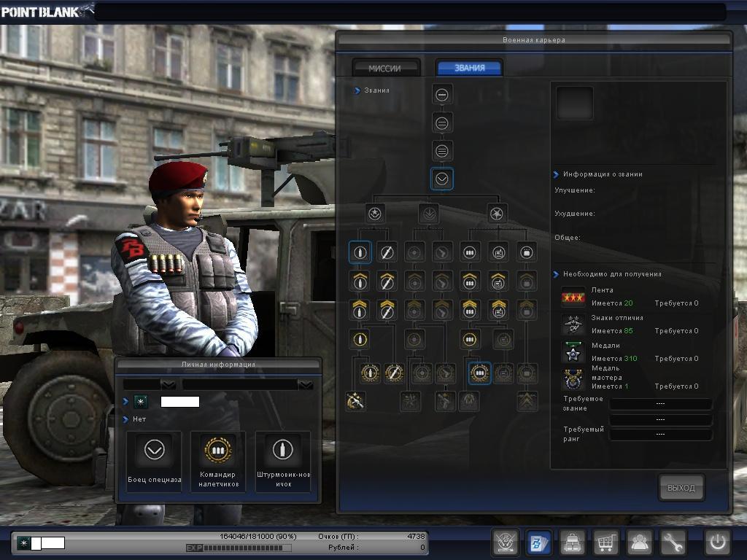Open the clan emblem icon in bottom bar
The width and height of the screenshot is (747, 560).
505,543
